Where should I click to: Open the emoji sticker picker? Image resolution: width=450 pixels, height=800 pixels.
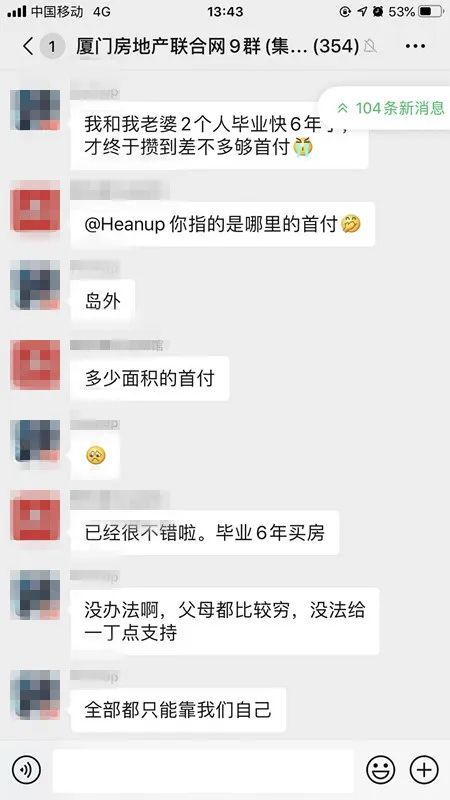click(x=381, y=769)
